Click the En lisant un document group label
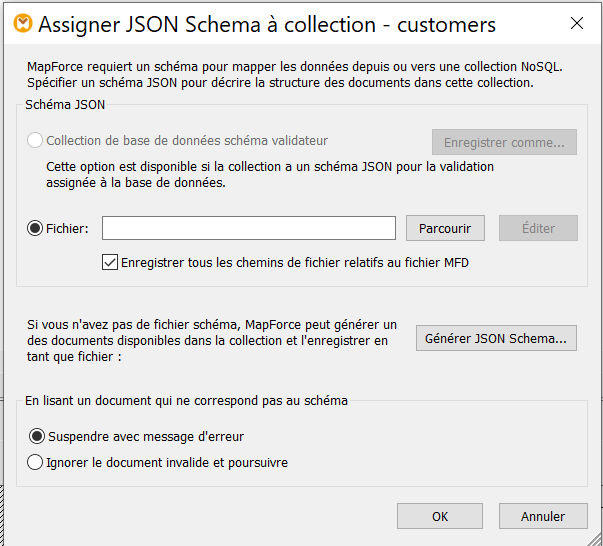This screenshot has width=603, height=546. [186, 400]
